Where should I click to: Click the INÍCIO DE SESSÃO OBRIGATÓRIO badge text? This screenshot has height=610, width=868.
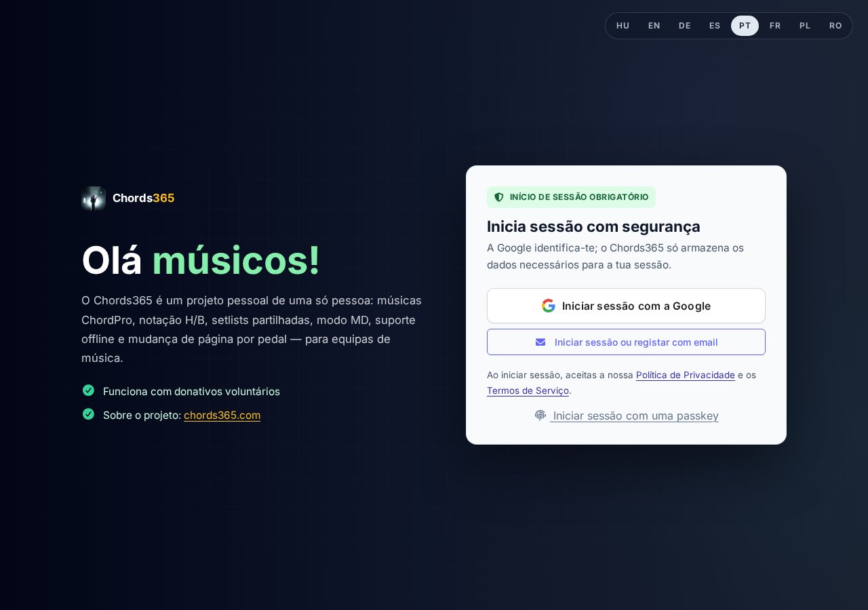[x=579, y=197]
